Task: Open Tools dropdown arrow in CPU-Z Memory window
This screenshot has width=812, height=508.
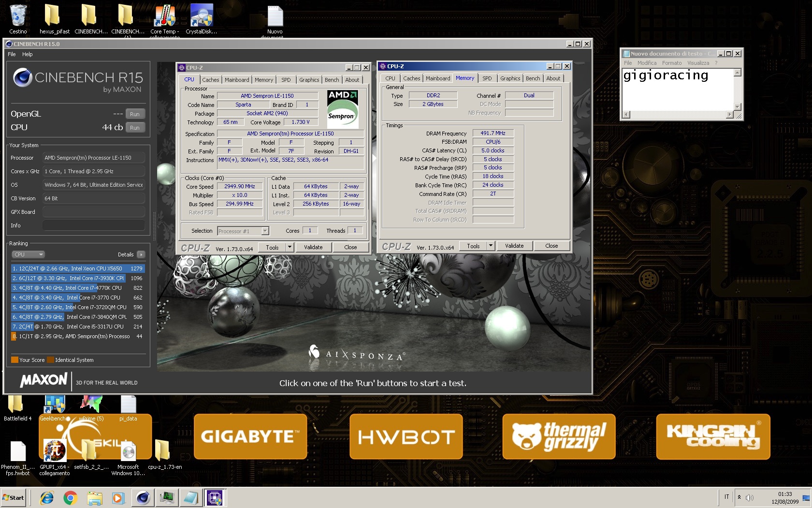Action: click(x=491, y=246)
